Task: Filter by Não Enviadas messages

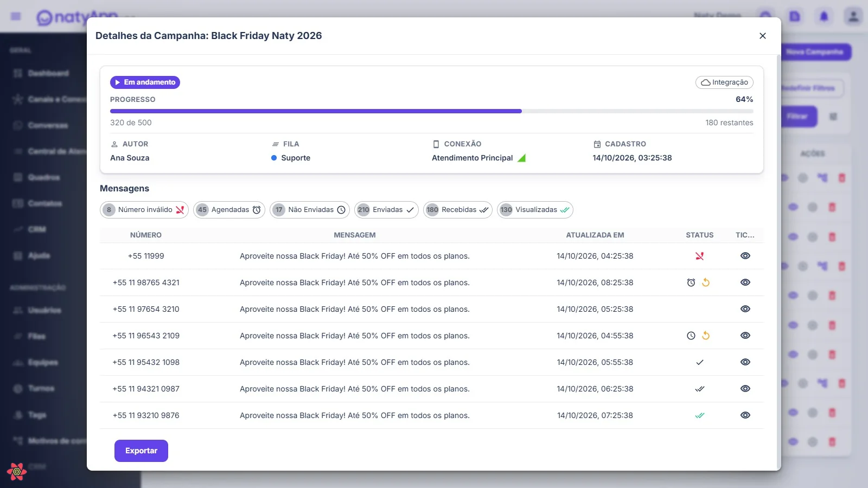Action: tap(310, 210)
